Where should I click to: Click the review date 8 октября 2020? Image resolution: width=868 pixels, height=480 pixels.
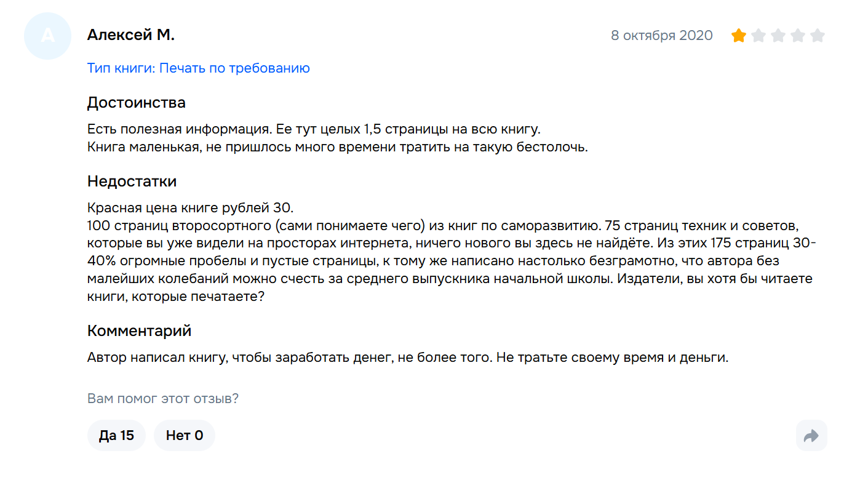[662, 36]
